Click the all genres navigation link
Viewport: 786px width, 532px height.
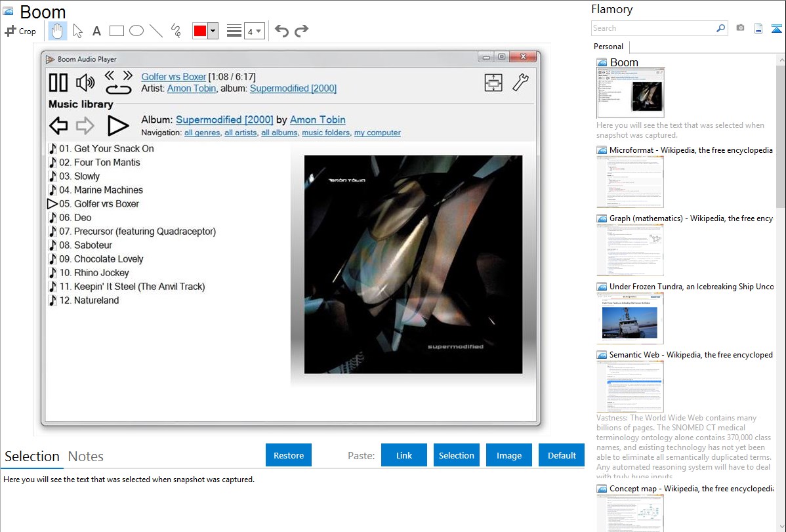[202, 133]
